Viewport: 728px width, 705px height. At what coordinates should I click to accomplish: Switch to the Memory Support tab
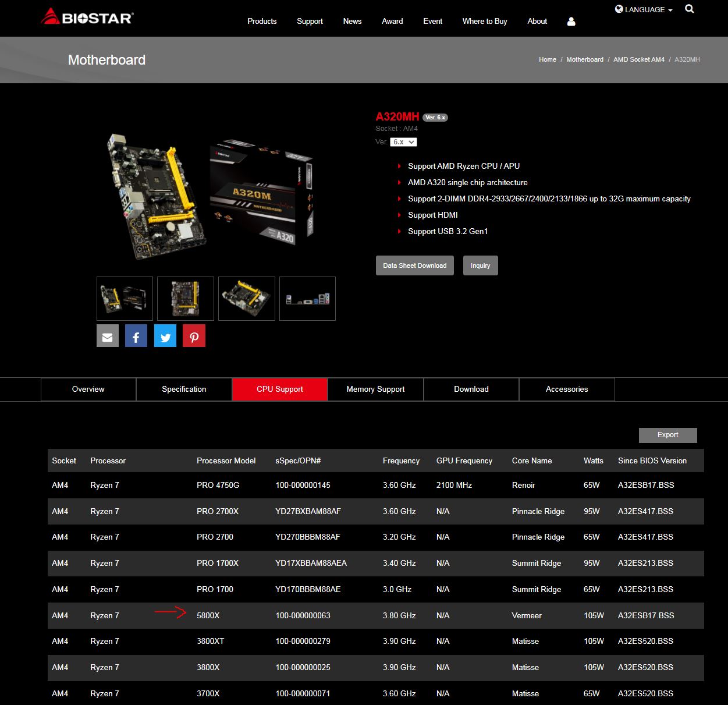click(x=375, y=389)
